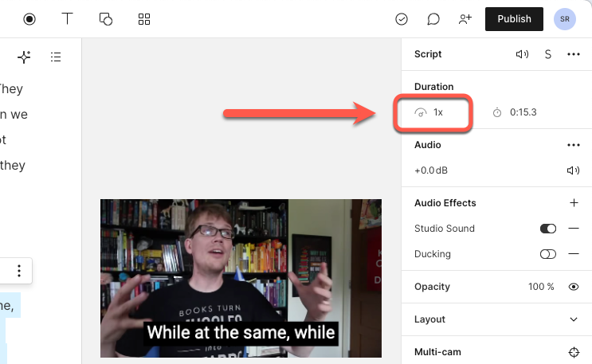Viewport: 592px width, 364px height.
Task: Click the Layout heading
Action: click(429, 319)
